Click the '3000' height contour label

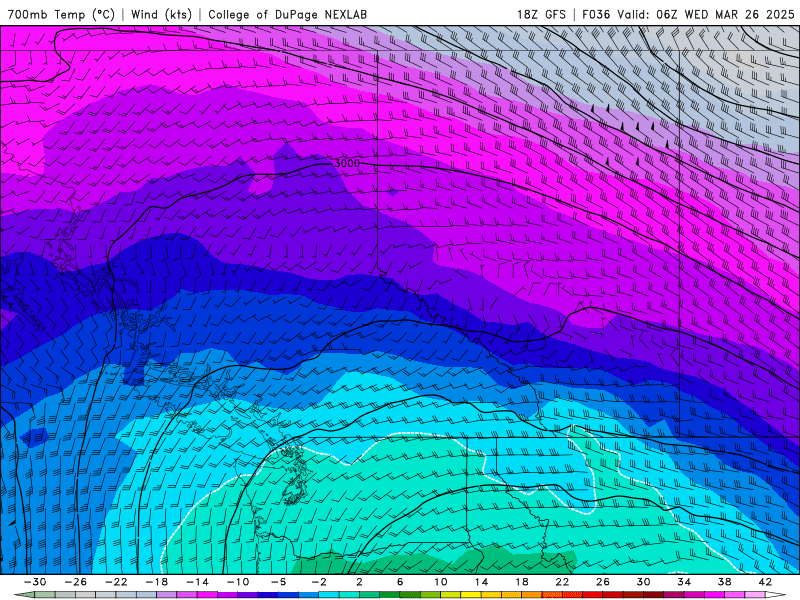347,164
